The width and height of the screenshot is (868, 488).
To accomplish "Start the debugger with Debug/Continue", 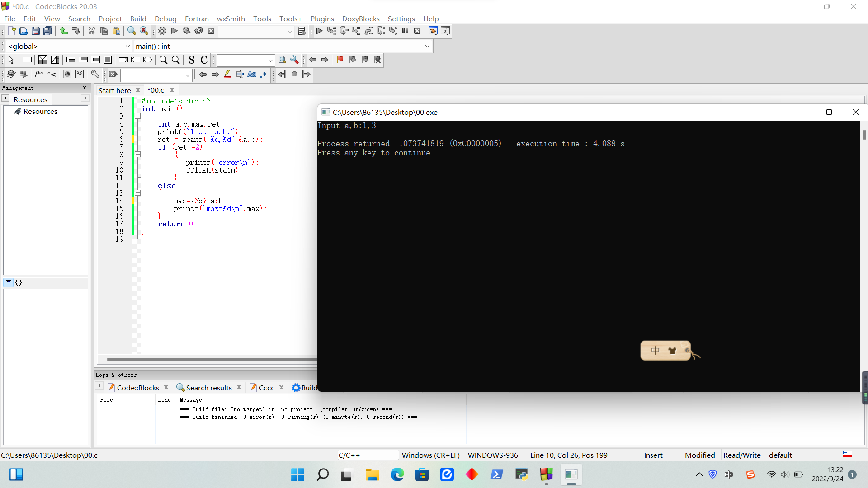I will pyautogui.click(x=319, y=31).
